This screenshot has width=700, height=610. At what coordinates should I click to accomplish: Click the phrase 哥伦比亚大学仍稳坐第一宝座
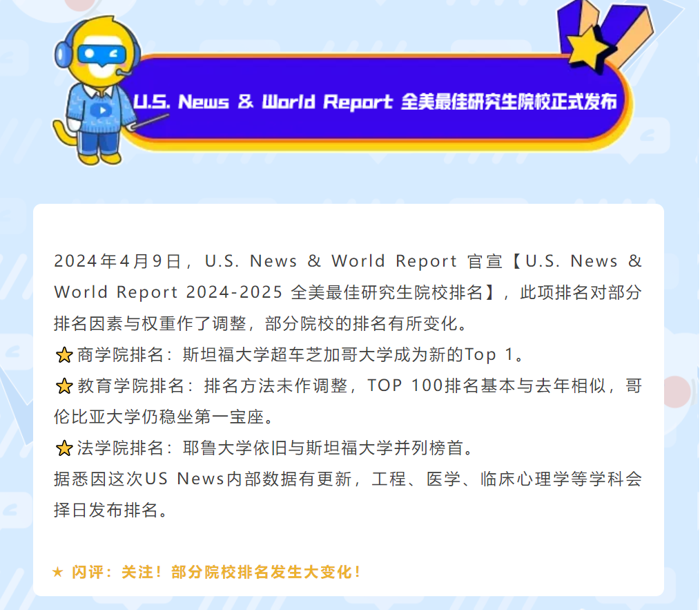pyautogui.click(x=163, y=417)
